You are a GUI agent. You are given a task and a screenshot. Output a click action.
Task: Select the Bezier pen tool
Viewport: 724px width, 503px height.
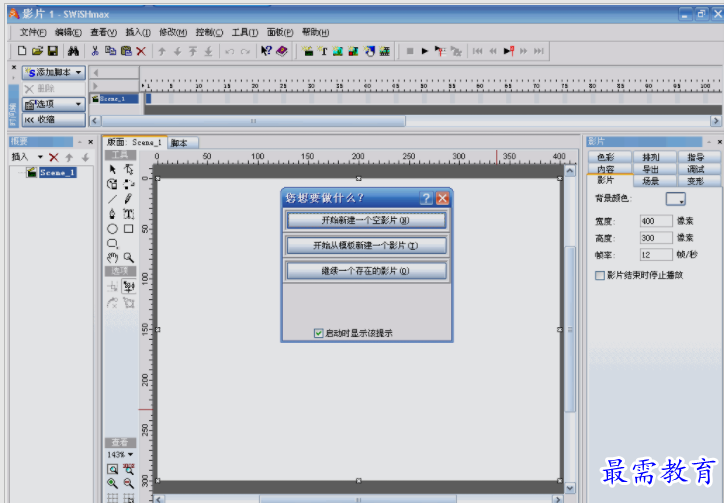[x=112, y=214]
